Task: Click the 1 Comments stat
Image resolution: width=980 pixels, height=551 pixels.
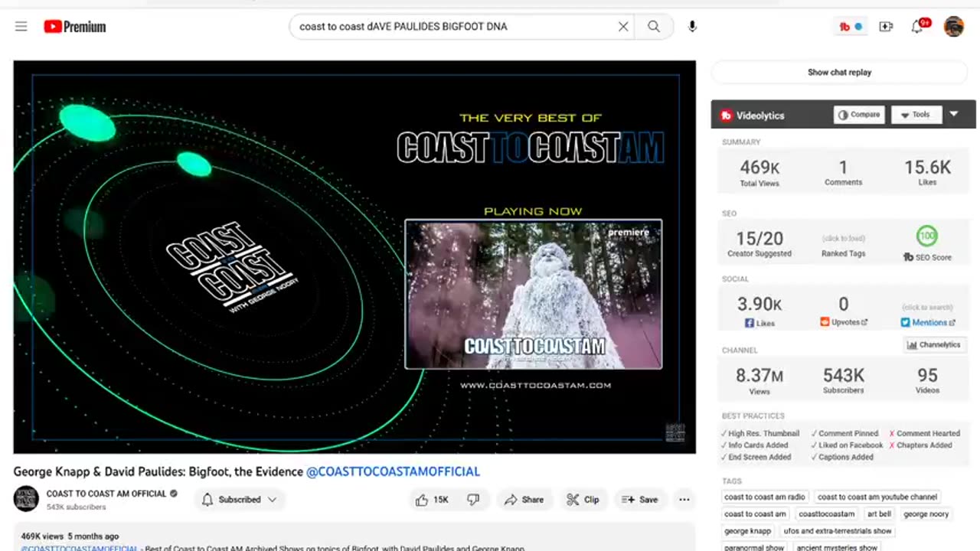Action: tap(843, 172)
